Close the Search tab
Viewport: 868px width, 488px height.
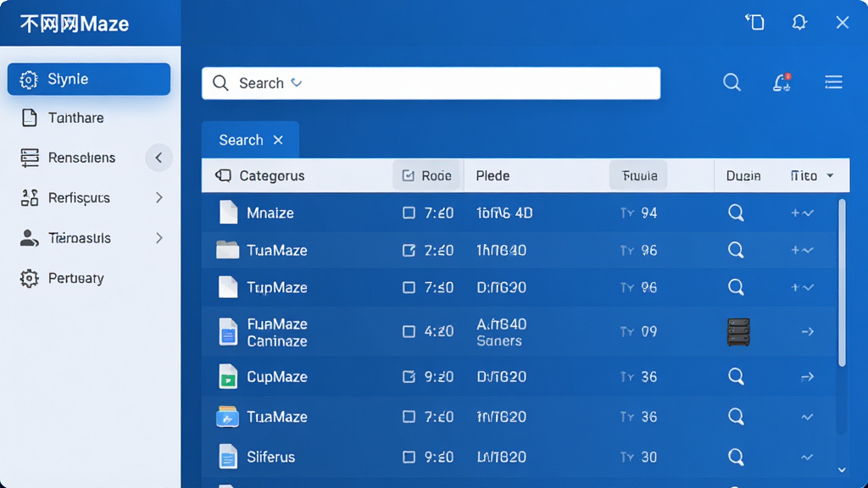coord(278,140)
